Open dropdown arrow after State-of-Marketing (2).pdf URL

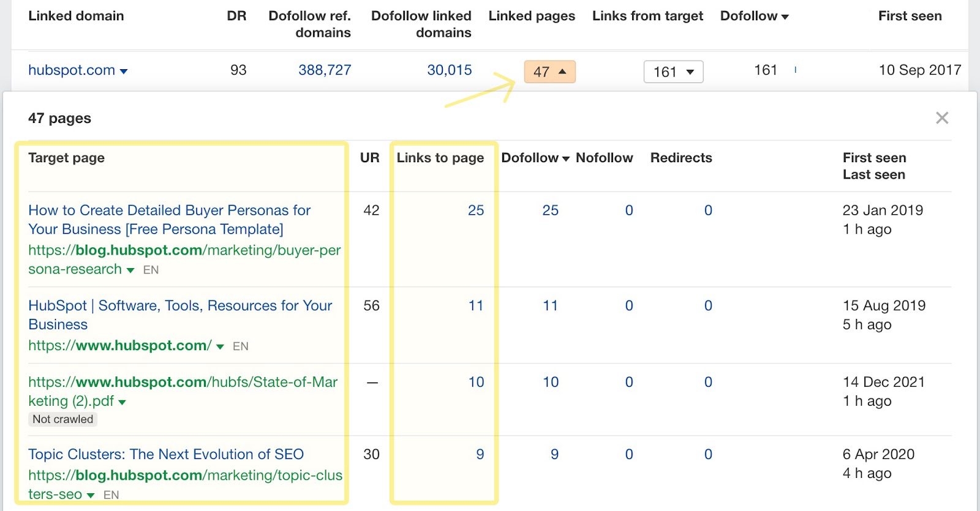(x=122, y=402)
